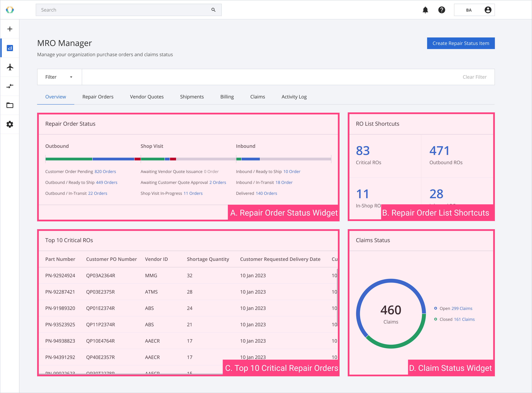Select row PN-94938823
This screenshot has height=393, width=532.
tap(188, 341)
